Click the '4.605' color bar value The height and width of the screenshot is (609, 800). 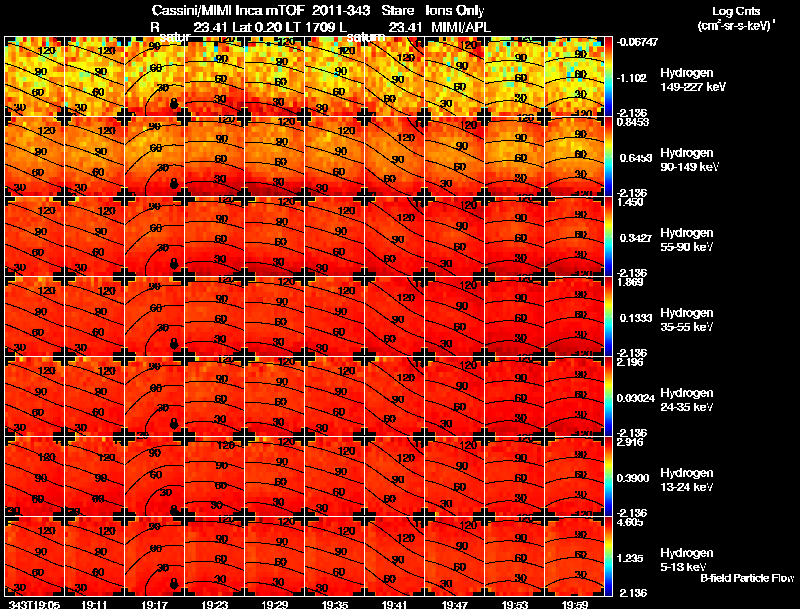click(x=630, y=522)
